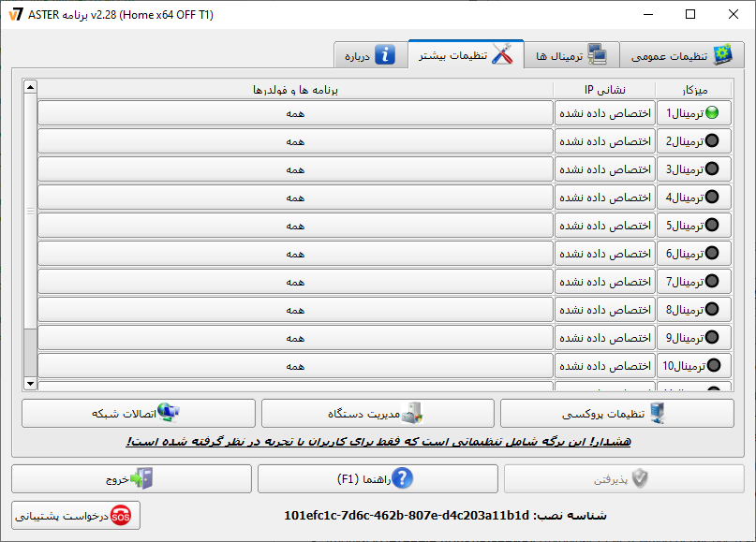
Task: Click the tools icon on the تنظیمات بیشتر tab
Action: click(502, 54)
